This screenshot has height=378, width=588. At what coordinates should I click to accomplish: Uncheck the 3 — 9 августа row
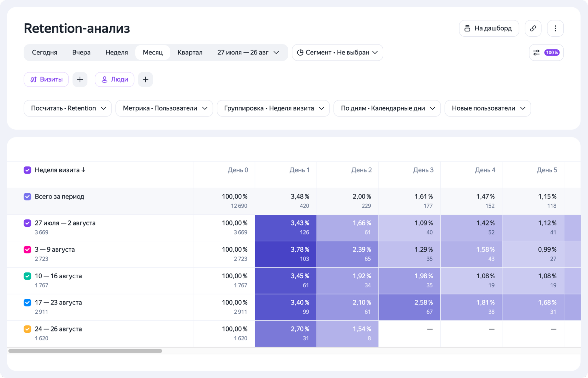[27, 249]
